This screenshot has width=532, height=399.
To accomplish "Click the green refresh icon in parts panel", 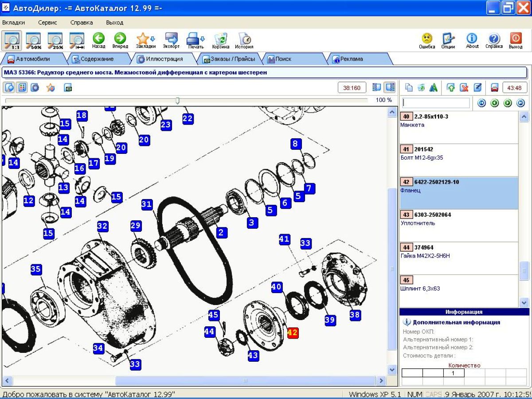I will click(x=421, y=88).
